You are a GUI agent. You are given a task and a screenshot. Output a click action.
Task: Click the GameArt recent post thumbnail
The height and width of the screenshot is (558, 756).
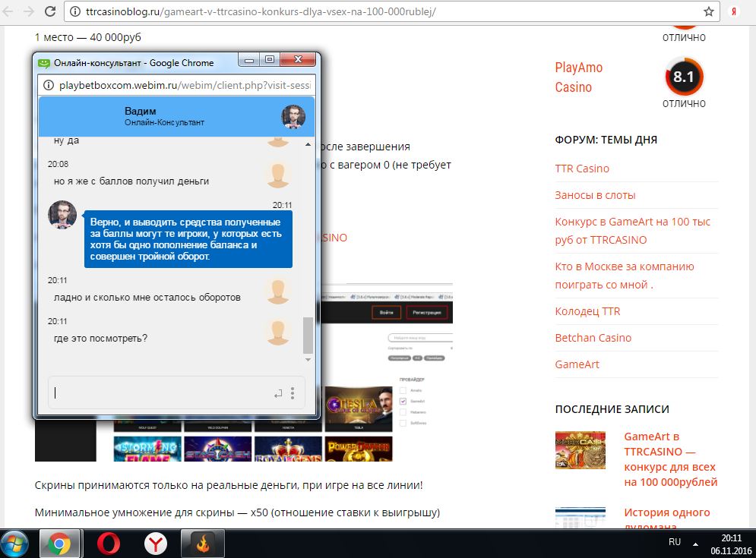point(580,450)
